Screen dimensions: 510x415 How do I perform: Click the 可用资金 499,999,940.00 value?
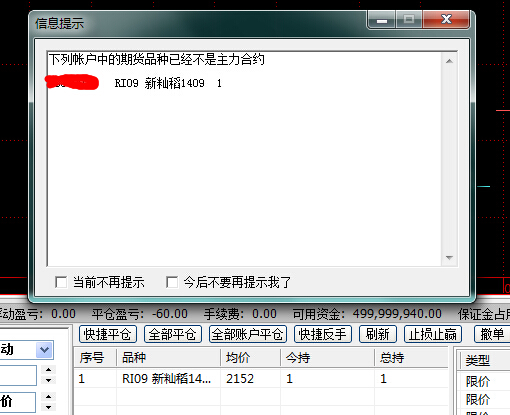tap(367, 314)
